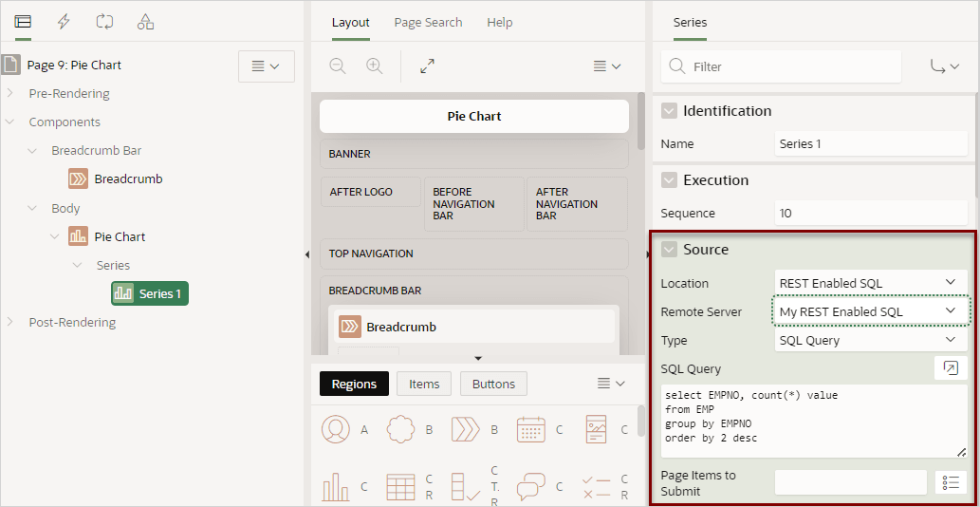Show the Regions gallery
Screen dimensions: 980x507
tap(354, 384)
